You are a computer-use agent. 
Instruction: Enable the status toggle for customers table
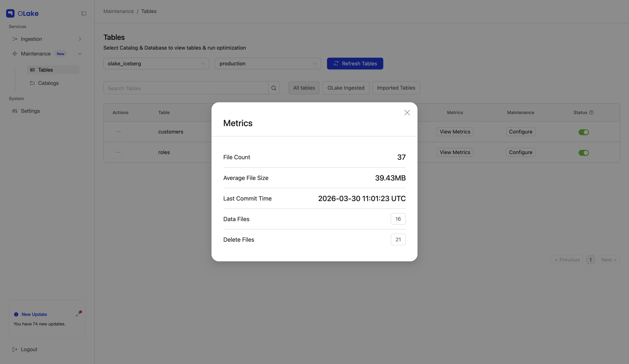tap(584, 132)
